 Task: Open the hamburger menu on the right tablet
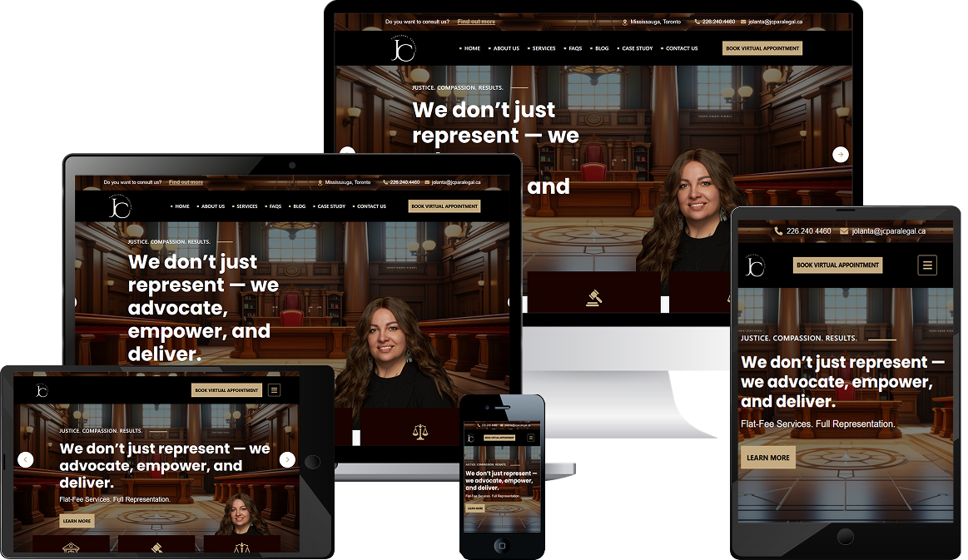coord(926,265)
